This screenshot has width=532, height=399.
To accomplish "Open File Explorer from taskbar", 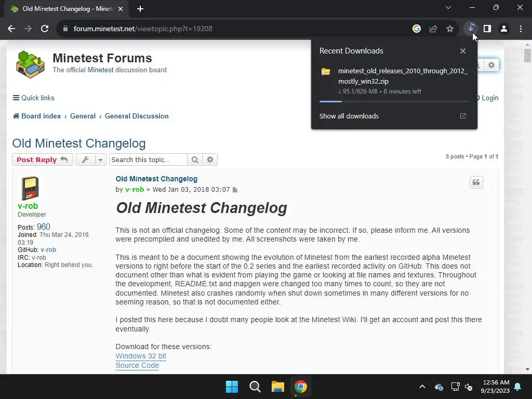I will coord(277,387).
